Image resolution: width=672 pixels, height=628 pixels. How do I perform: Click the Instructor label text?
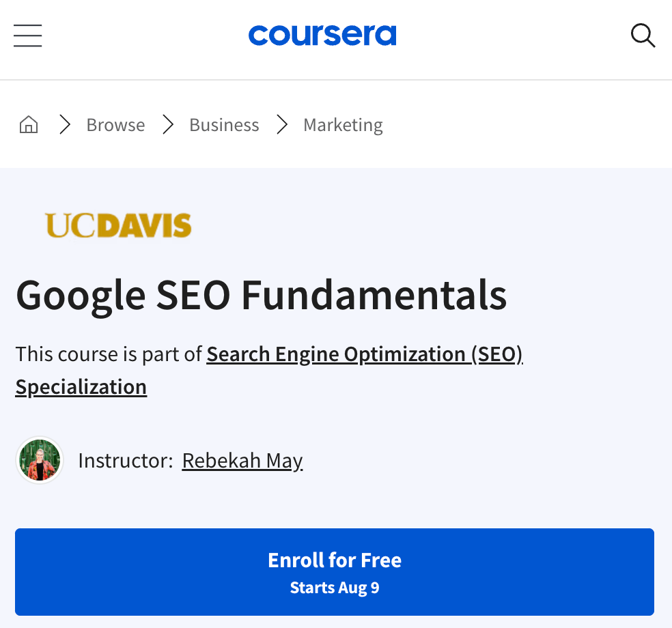pos(125,460)
